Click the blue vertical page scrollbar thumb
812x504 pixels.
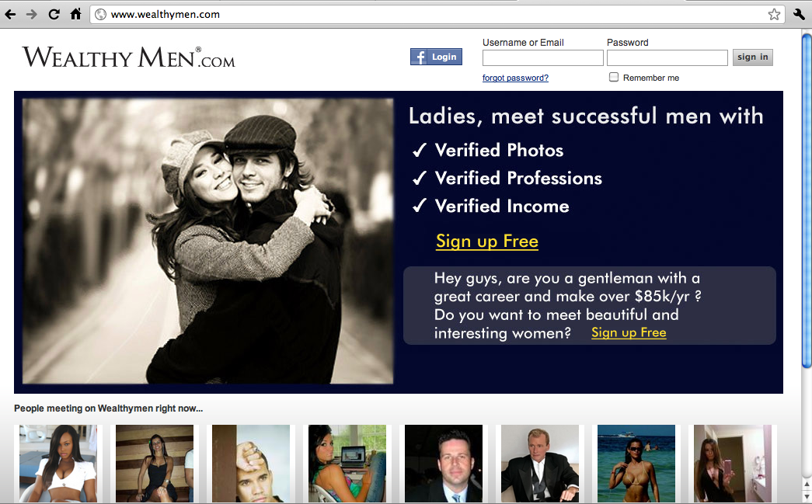click(807, 201)
